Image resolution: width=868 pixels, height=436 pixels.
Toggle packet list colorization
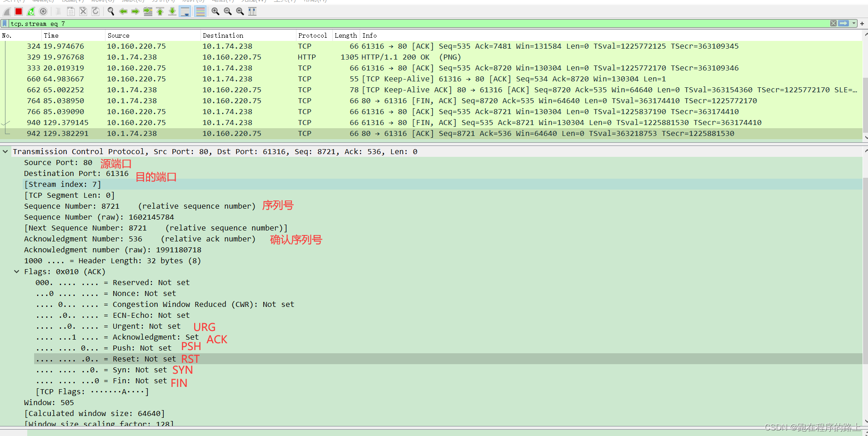(200, 11)
